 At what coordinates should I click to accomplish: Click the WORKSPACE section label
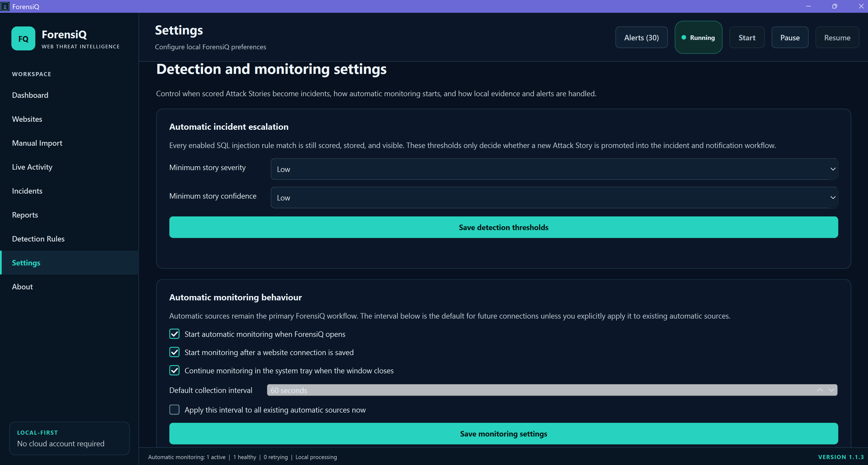[x=31, y=74]
